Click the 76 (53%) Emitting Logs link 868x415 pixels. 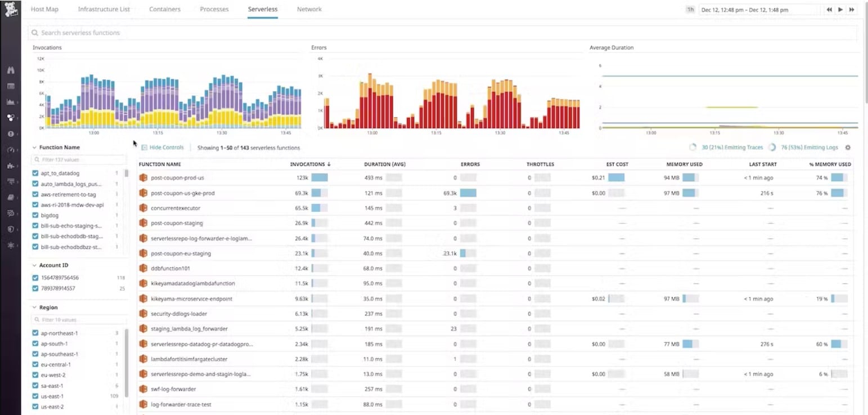[x=809, y=148]
